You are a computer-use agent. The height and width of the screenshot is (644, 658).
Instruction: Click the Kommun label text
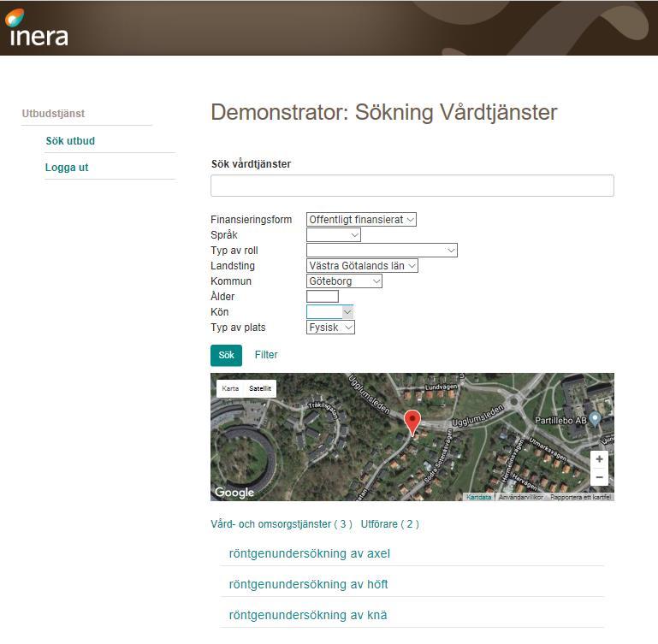(231, 281)
